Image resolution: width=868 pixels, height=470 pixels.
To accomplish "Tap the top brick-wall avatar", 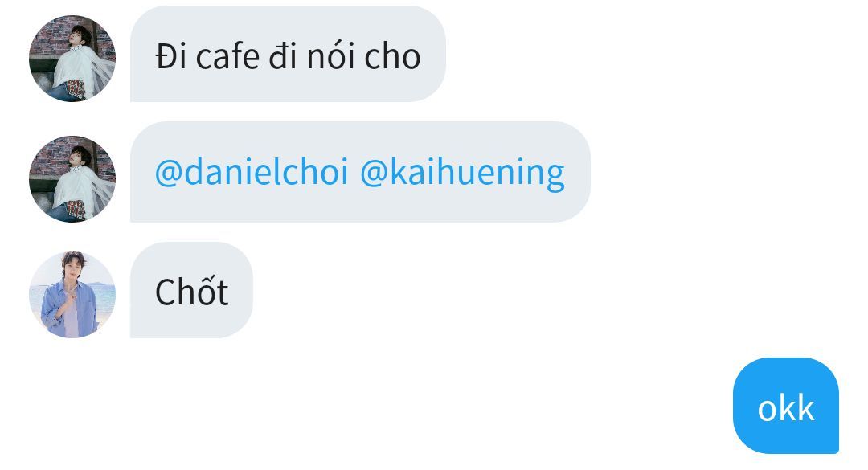I will click(72, 59).
